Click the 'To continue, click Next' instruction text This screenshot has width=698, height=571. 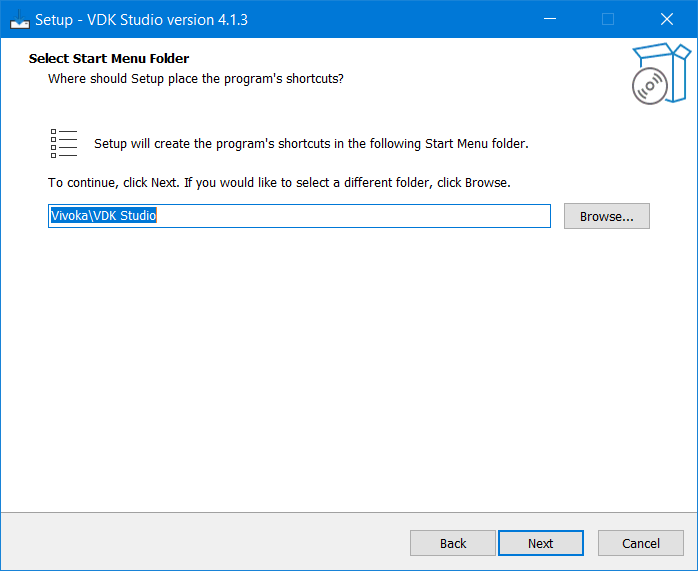coord(279,183)
